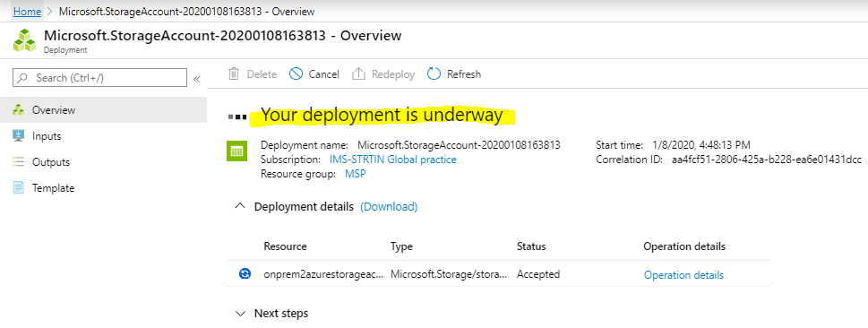Click the Download deployment details link
Viewport: 868px width, 328px height.
point(389,207)
